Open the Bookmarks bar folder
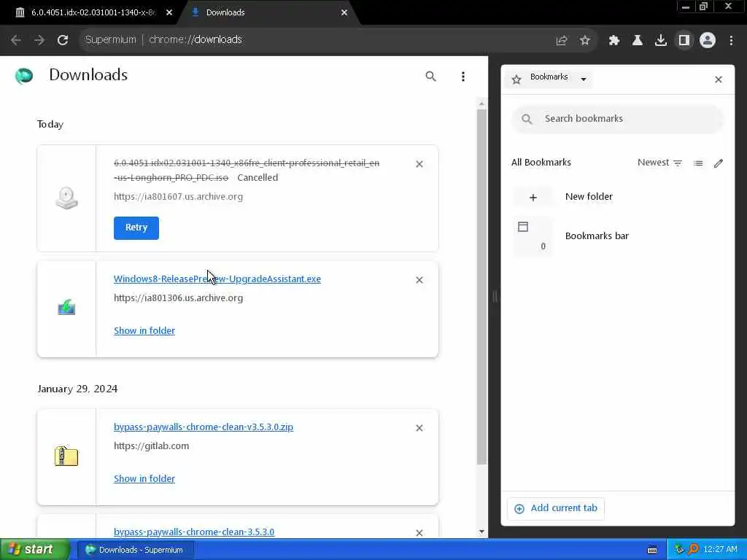Screen dimensions: 747x560 click(x=617, y=236)
